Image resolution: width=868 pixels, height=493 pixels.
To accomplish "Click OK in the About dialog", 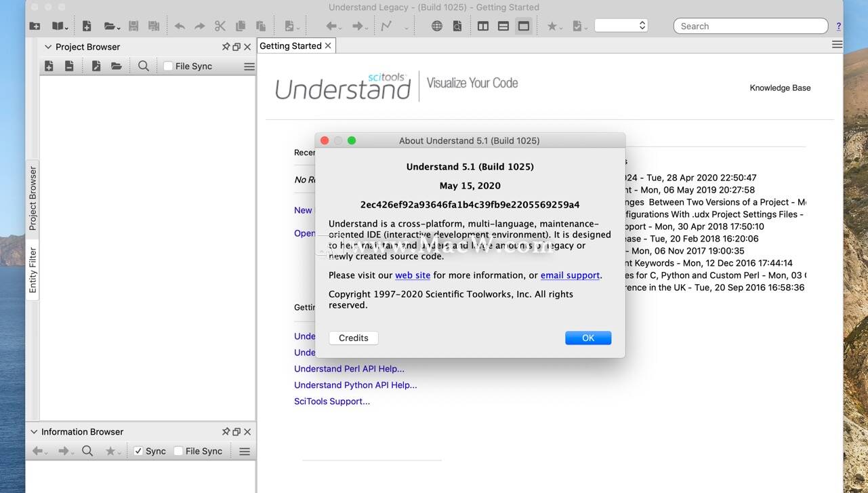I will 588,338.
